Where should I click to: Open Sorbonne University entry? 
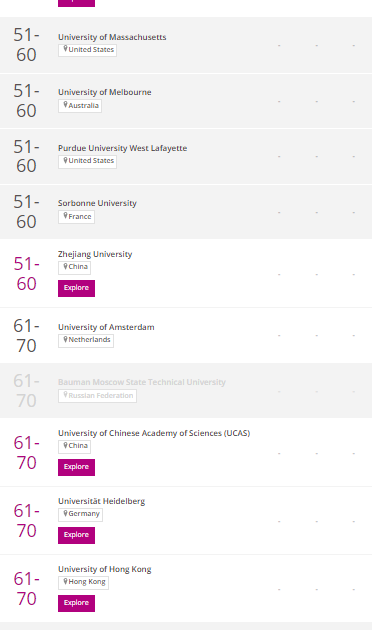(97, 203)
